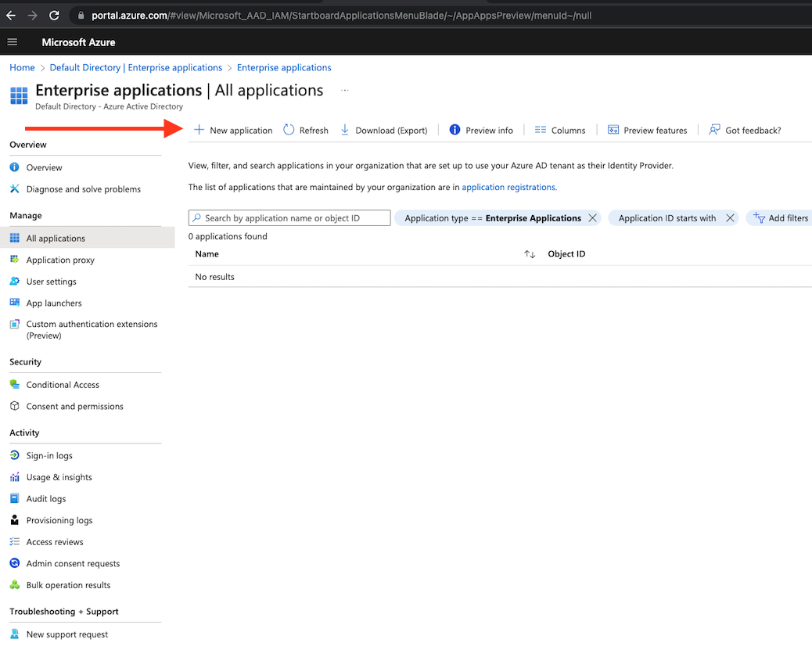Click the Download (Export) arrow icon
Image resolution: width=812 pixels, height=657 pixels.
pos(345,130)
